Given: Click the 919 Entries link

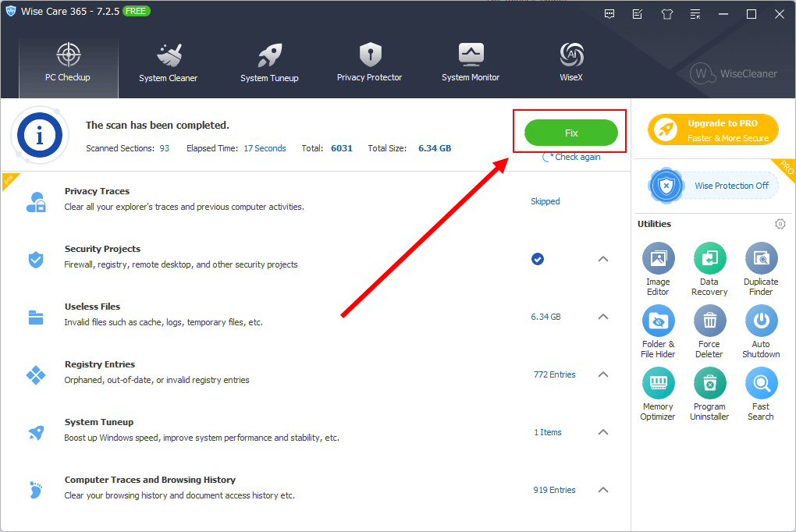Looking at the screenshot, I should (x=554, y=490).
